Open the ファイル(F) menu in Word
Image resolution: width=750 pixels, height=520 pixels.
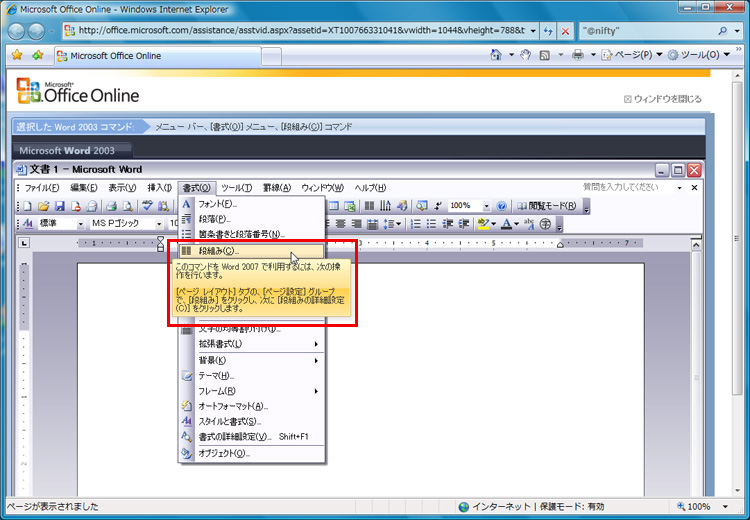(x=42, y=188)
